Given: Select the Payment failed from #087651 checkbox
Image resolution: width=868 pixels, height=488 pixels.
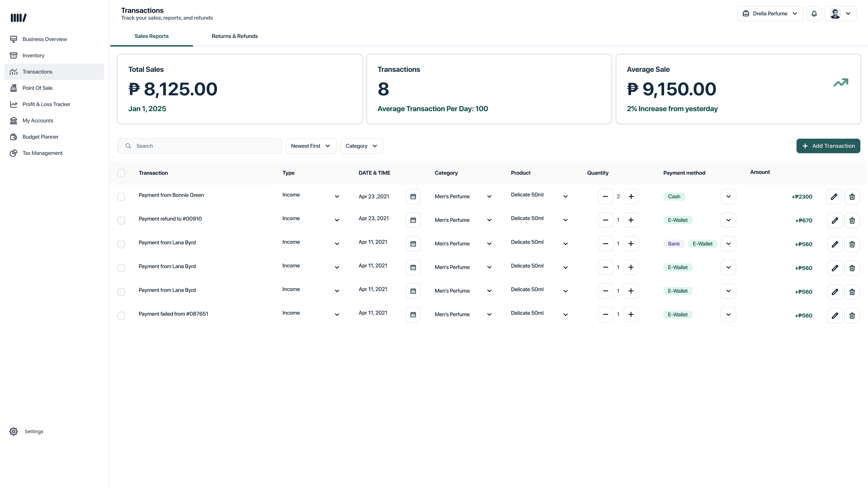Looking at the screenshot, I should click(x=121, y=315).
